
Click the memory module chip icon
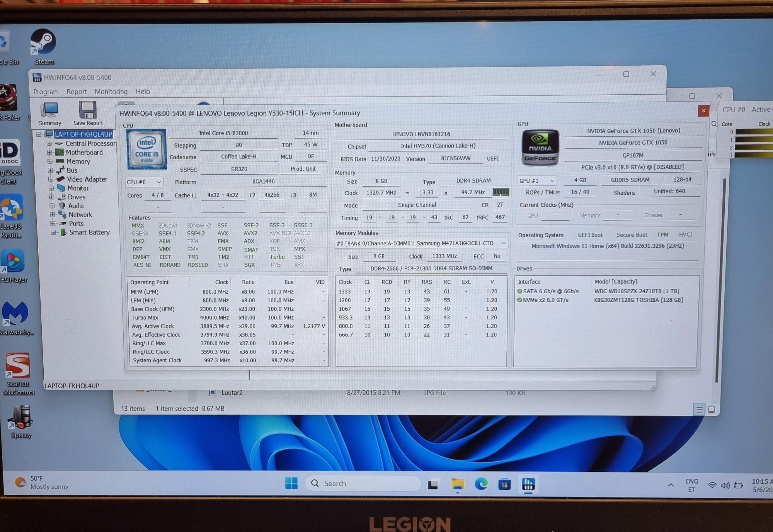[x=501, y=192]
